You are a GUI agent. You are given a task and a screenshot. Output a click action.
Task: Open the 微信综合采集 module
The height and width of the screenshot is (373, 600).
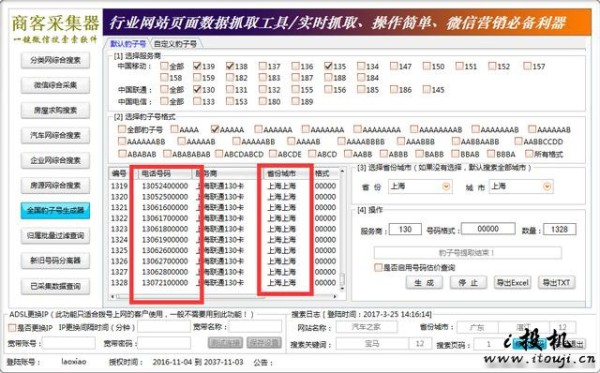55,85
